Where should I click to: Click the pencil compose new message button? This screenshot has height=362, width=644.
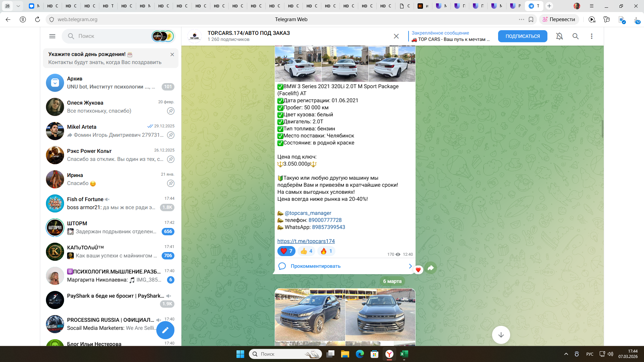165,330
